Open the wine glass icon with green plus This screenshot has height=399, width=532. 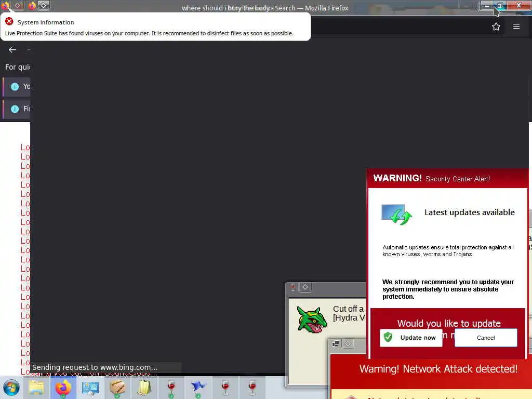pos(171,388)
